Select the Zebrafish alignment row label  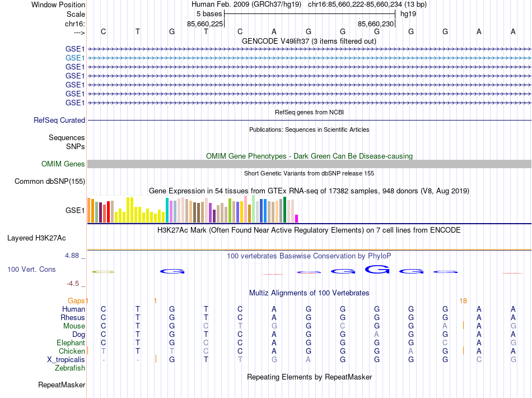click(70, 368)
